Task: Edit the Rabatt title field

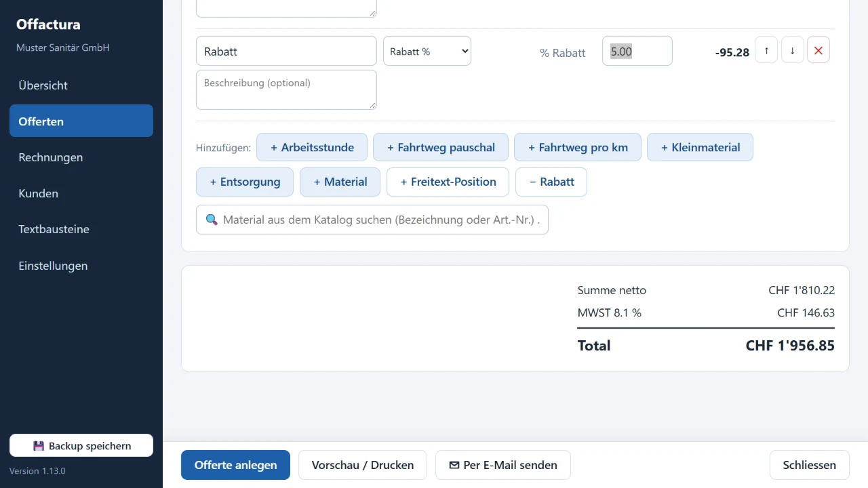Action: point(286,51)
